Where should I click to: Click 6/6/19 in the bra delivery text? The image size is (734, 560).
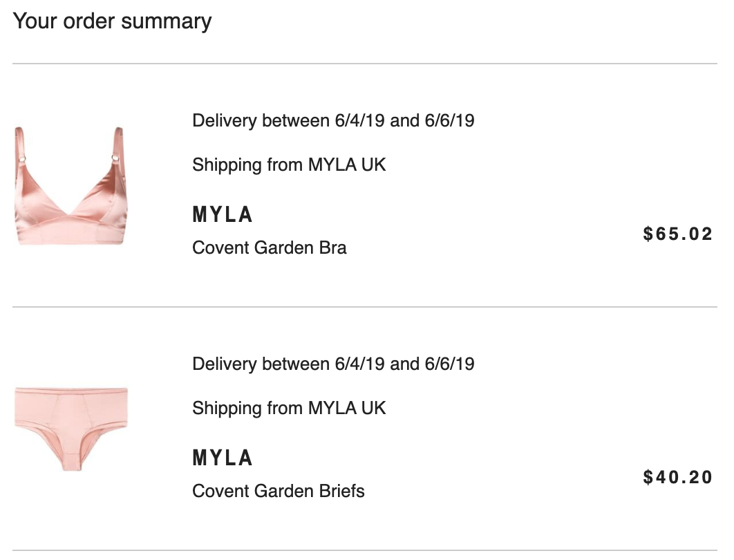click(x=449, y=121)
